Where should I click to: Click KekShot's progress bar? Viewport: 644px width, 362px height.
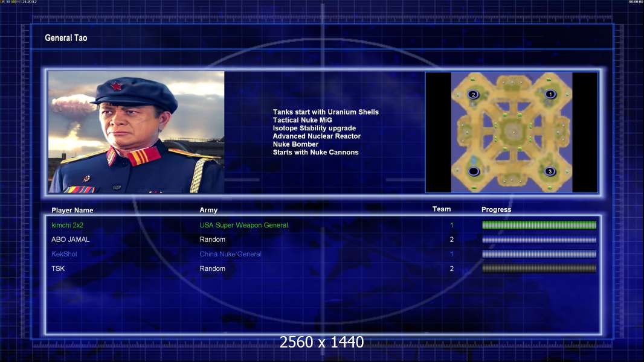(x=539, y=254)
